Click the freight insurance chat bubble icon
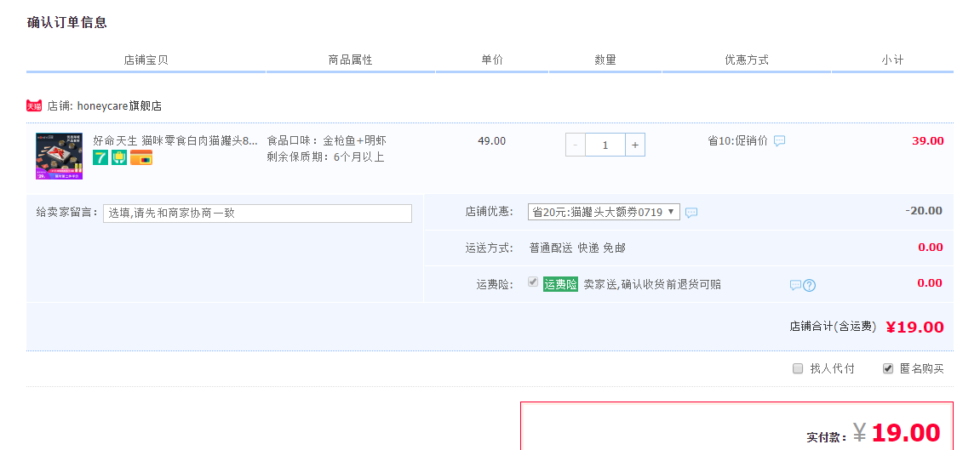The image size is (980, 450). [x=795, y=285]
